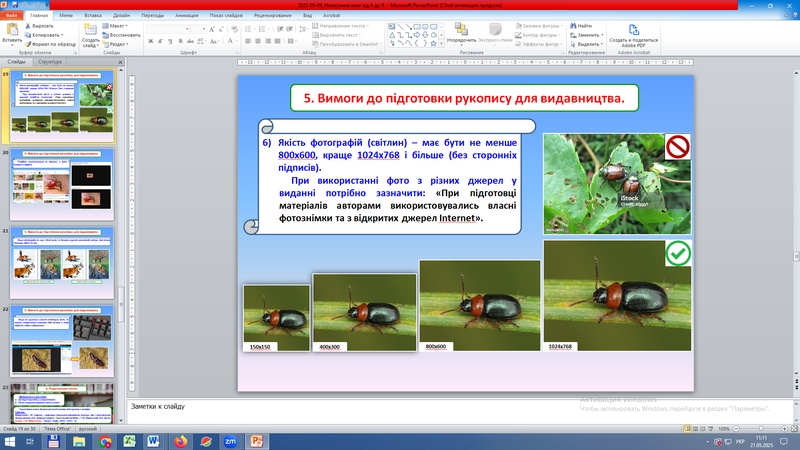
Task: Decrease list indent level
Action: coord(280,29)
